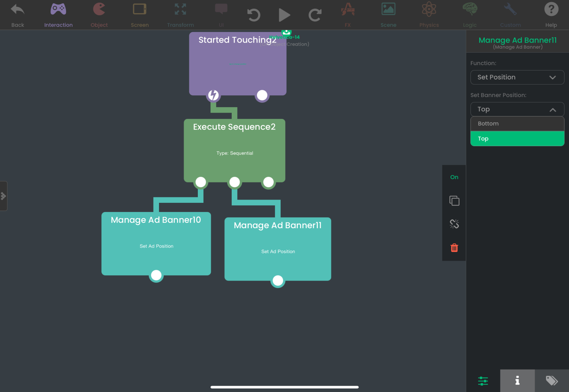
Task: Expand the Set Position function dropdown
Action: (x=517, y=77)
